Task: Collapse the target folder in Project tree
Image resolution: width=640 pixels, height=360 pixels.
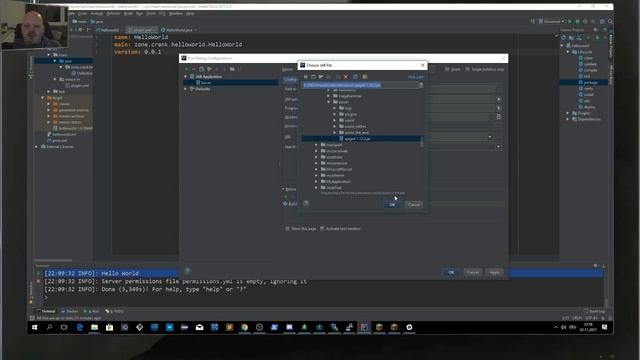Action: (42, 98)
